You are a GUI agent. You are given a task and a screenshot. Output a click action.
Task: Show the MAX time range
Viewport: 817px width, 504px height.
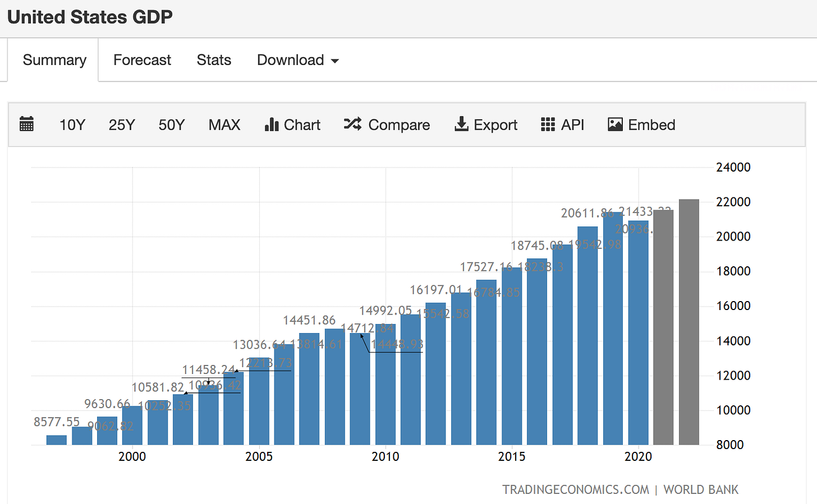[224, 124]
